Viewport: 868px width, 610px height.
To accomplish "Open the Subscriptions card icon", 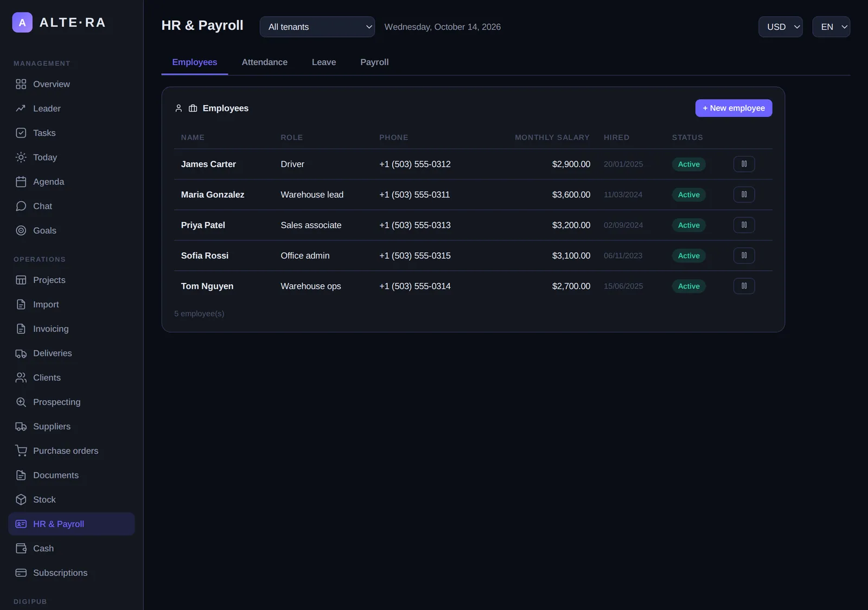I will (x=21, y=573).
